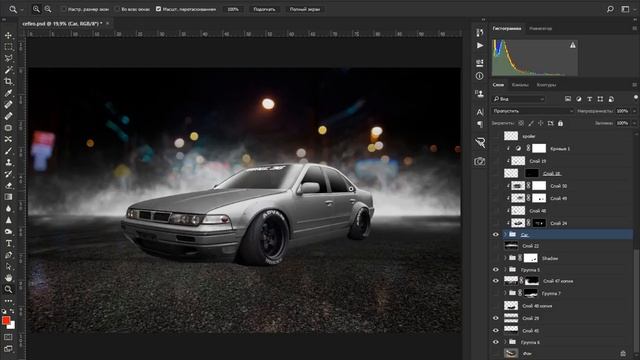Select the Gradient tool
Image resolution: width=640 pixels, height=360 pixels.
click(8, 197)
